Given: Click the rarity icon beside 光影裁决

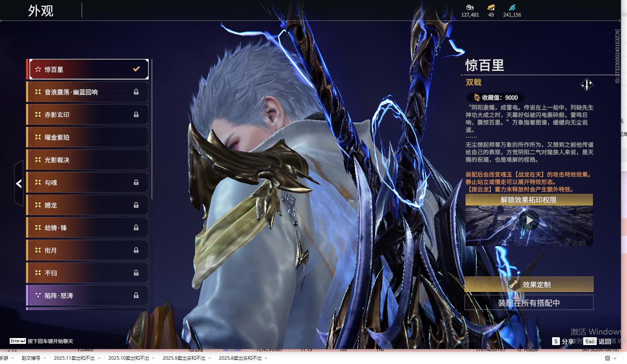Looking at the screenshot, I should click(x=38, y=160).
